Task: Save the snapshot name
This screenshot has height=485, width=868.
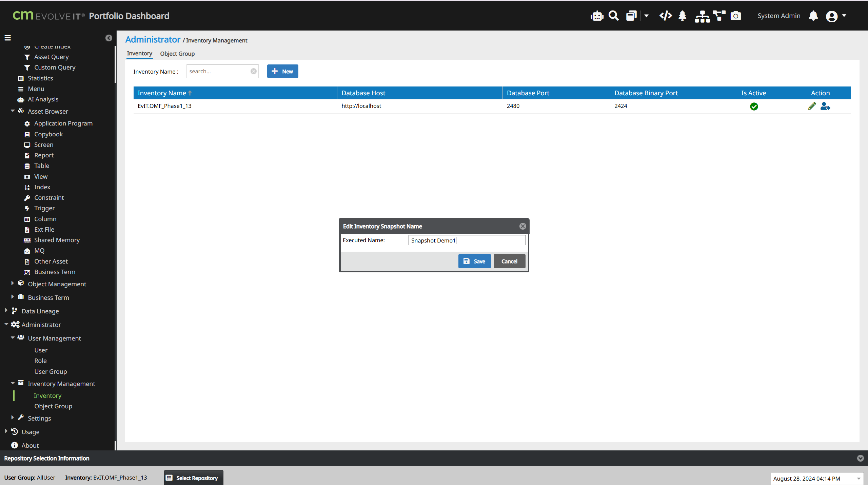Action: [x=474, y=261]
